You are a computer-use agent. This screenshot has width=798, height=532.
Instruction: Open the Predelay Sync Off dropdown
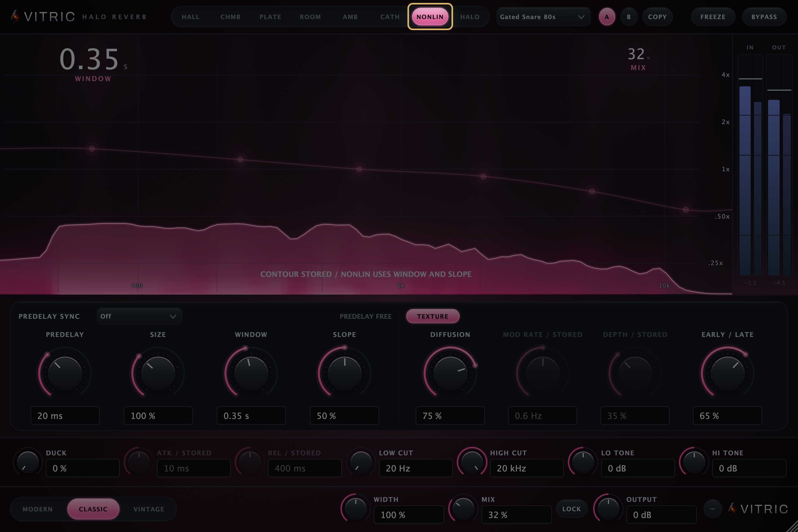[139, 316]
